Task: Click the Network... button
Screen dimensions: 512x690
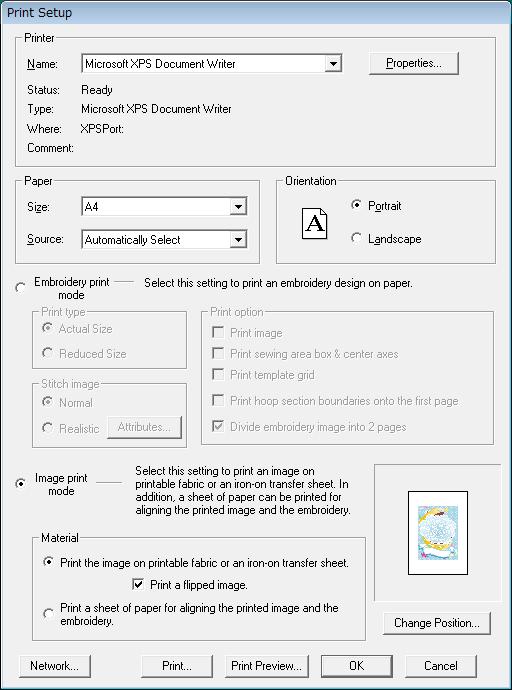Action: coord(55,666)
